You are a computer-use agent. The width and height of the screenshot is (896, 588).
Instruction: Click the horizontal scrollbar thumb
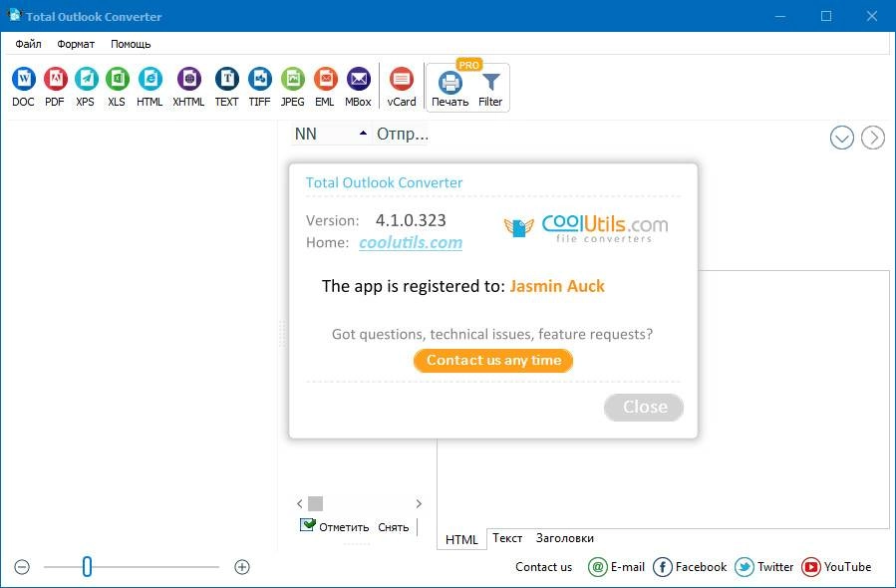click(x=315, y=503)
